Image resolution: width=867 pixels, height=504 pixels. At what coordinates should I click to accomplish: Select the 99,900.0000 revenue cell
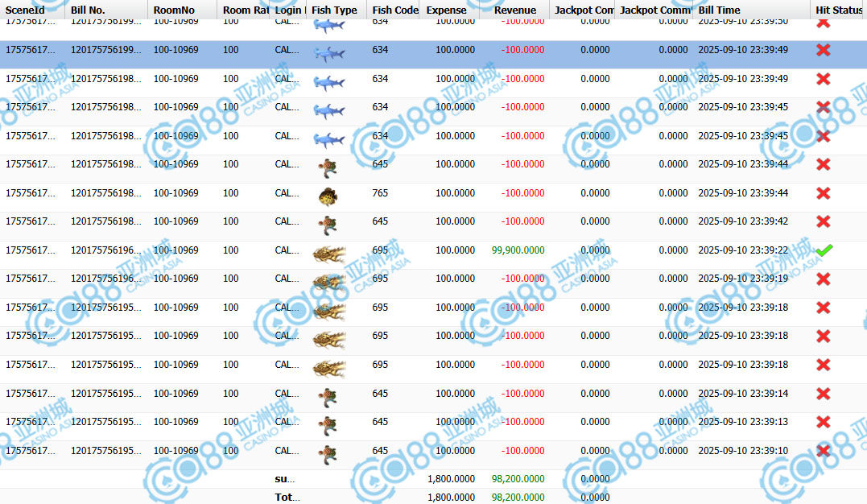click(x=518, y=250)
